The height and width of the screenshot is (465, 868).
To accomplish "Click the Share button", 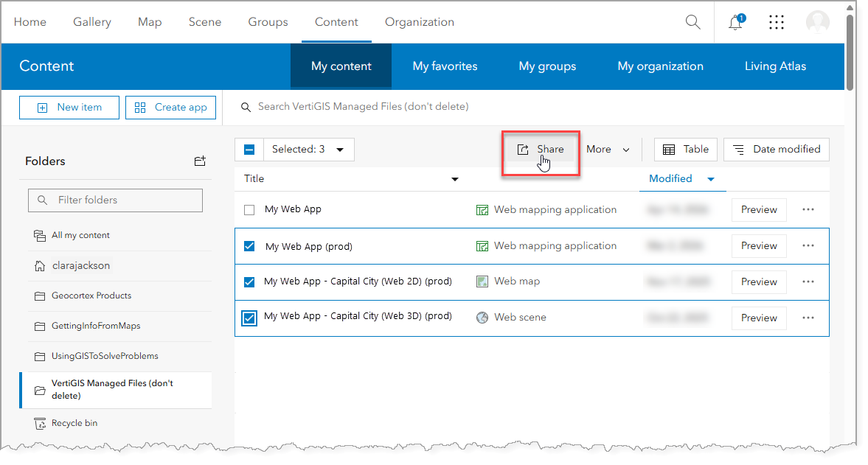I will click(541, 150).
